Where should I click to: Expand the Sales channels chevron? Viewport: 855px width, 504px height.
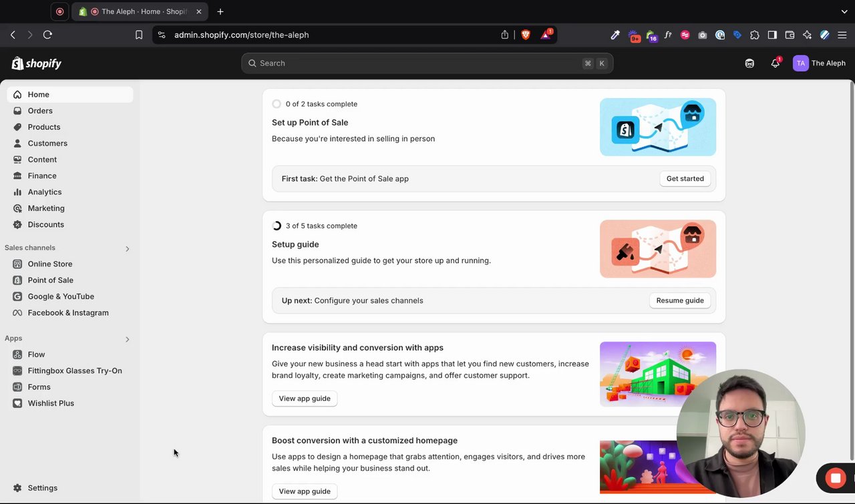pyautogui.click(x=128, y=248)
